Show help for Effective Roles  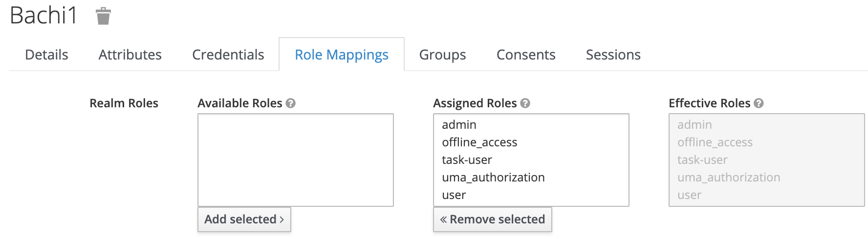(759, 103)
